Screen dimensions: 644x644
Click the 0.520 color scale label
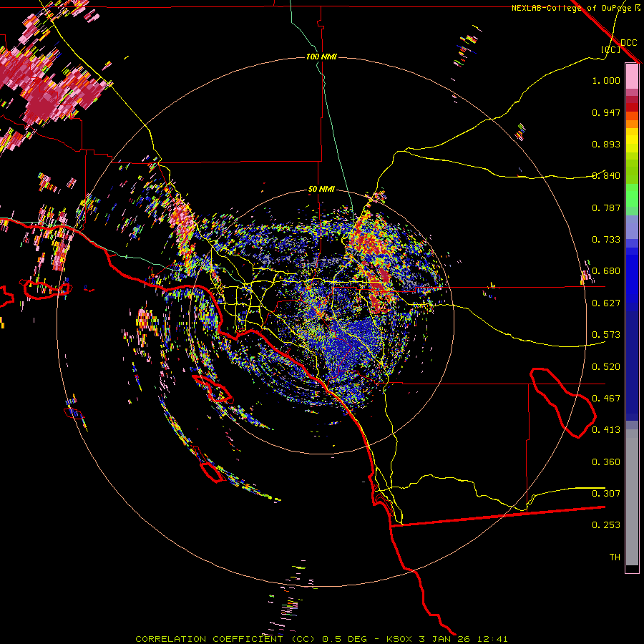click(606, 367)
